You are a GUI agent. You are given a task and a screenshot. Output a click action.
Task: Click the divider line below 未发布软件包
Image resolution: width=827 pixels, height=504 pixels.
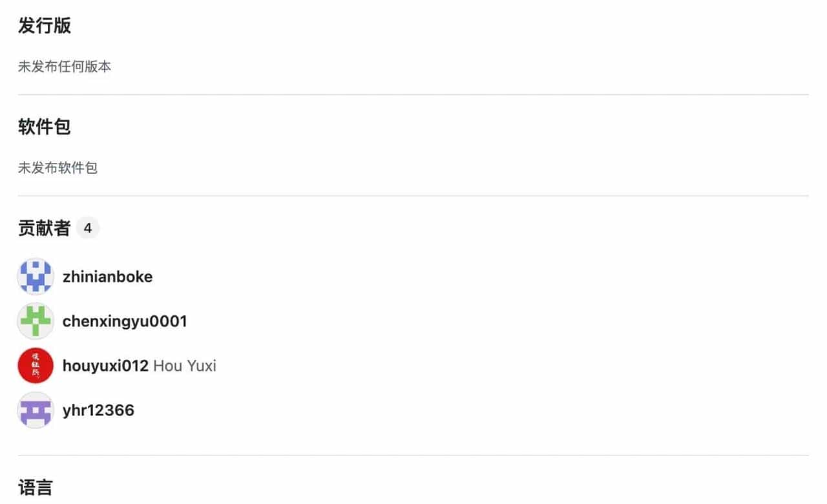[x=413, y=196]
